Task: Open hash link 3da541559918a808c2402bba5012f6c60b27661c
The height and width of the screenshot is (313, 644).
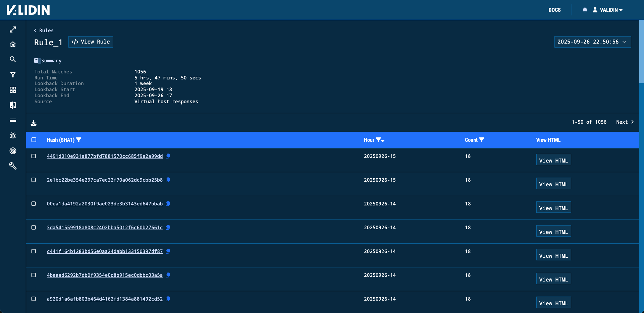Action: [x=105, y=228]
